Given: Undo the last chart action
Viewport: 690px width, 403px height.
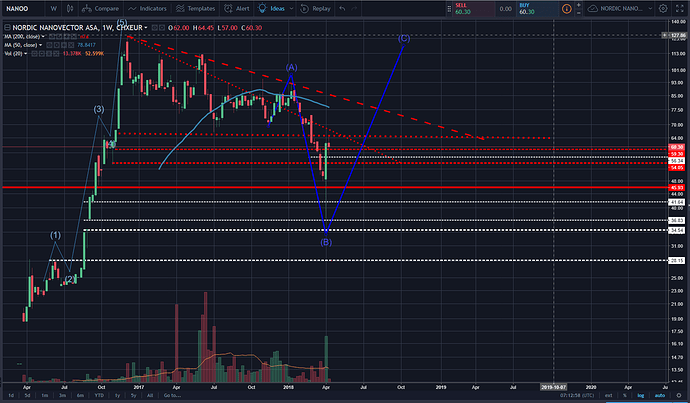Looking at the screenshot, I should [x=342, y=8].
